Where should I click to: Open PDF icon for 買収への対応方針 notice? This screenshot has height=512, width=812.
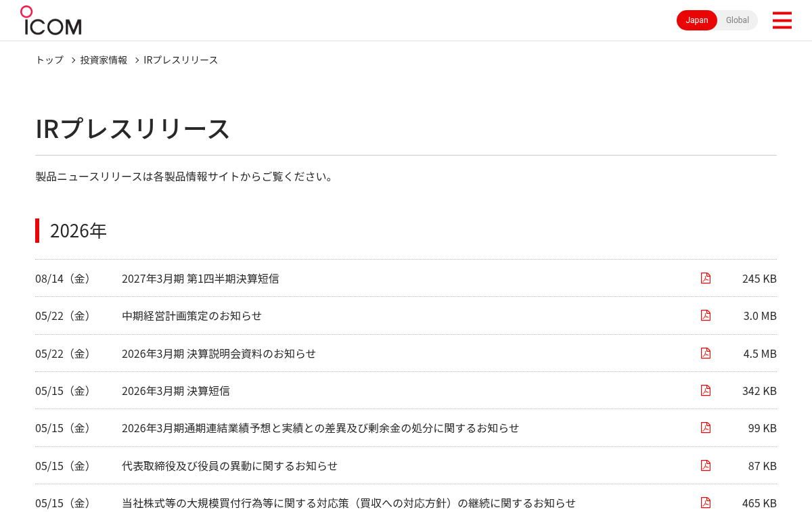tap(706, 503)
